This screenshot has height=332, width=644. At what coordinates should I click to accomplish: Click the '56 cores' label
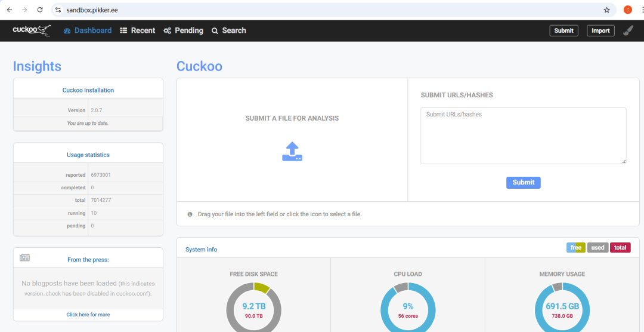coord(408,316)
